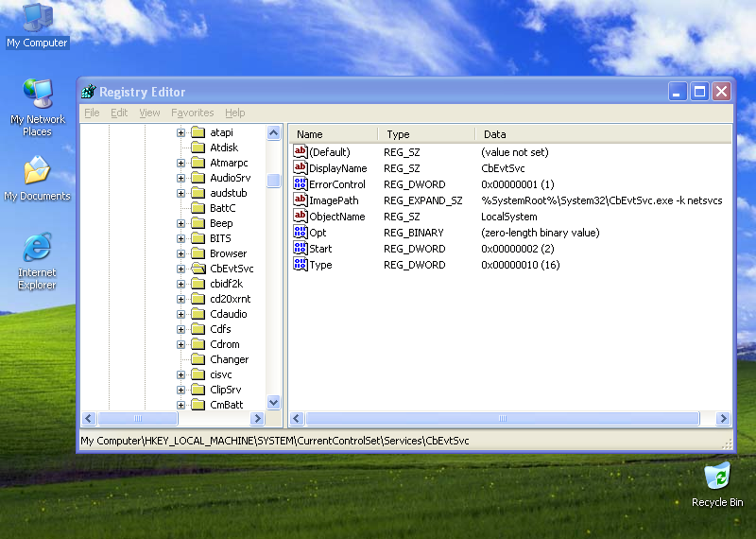
Task: Click the tree pane horizontal scrollbar thumb
Action: 138,418
